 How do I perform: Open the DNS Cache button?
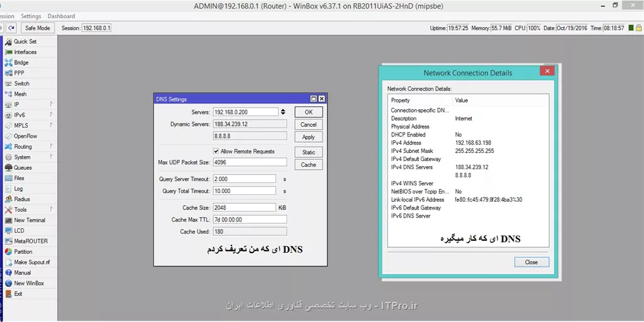[x=308, y=165]
